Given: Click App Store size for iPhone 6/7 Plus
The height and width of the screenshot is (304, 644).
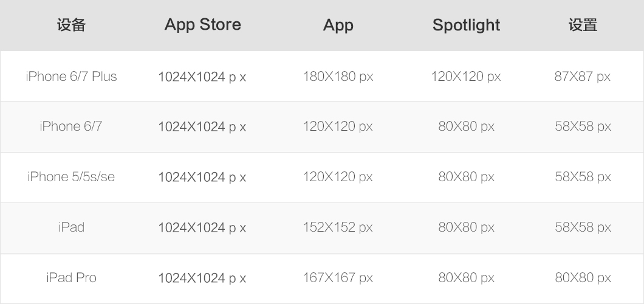Looking at the screenshot, I should click(202, 77).
